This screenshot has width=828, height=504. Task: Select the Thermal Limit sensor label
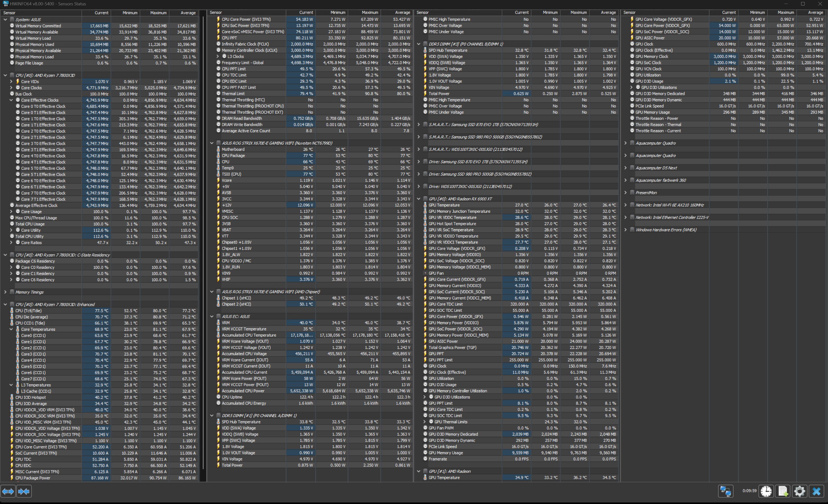click(x=233, y=94)
